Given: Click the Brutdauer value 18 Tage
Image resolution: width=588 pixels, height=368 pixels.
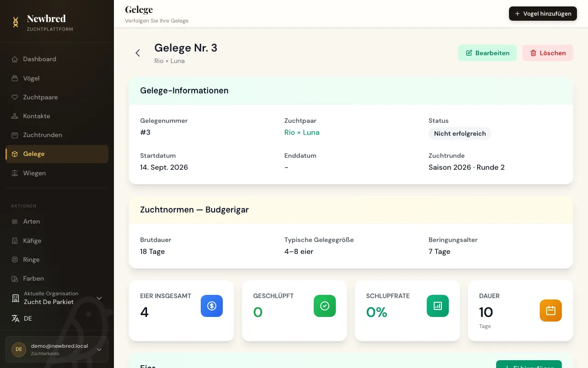Looking at the screenshot, I should [x=153, y=252].
